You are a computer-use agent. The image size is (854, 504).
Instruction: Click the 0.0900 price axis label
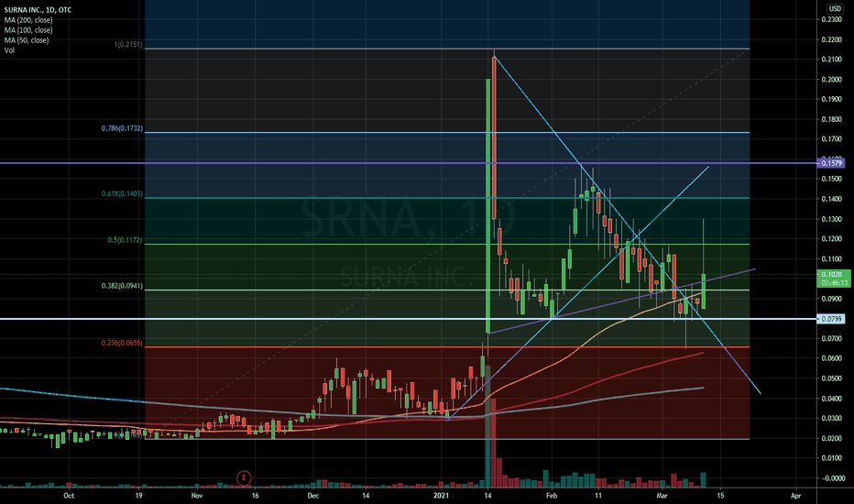point(831,299)
